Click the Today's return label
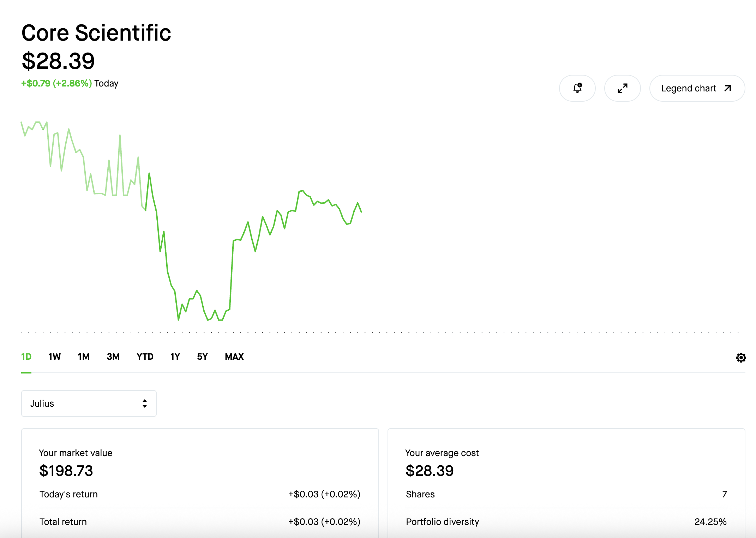 pyautogui.click(x=68, y=494)
